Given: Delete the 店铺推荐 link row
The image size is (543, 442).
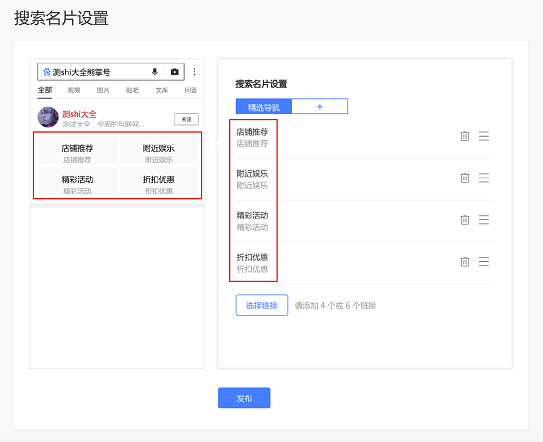Looking at the screenshot, I should click(x=465, y=136).
